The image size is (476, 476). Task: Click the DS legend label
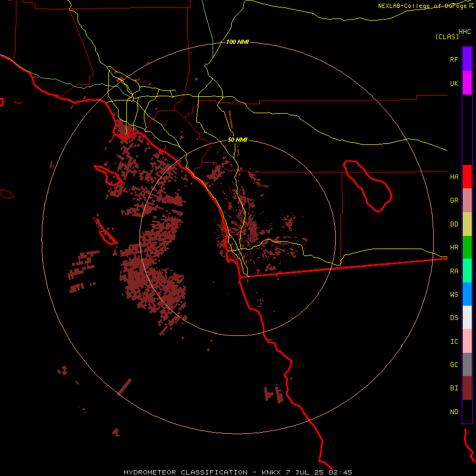[454, 318]
